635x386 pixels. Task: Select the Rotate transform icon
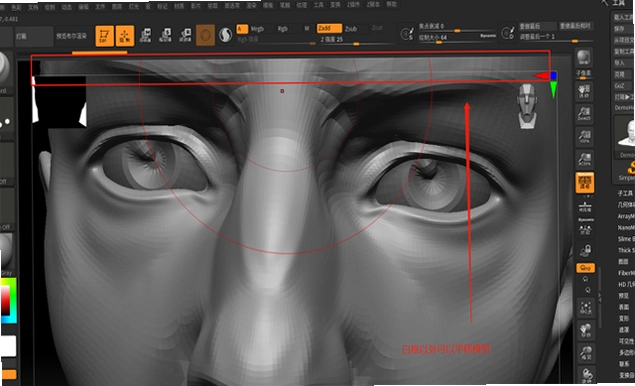(185, 36)
